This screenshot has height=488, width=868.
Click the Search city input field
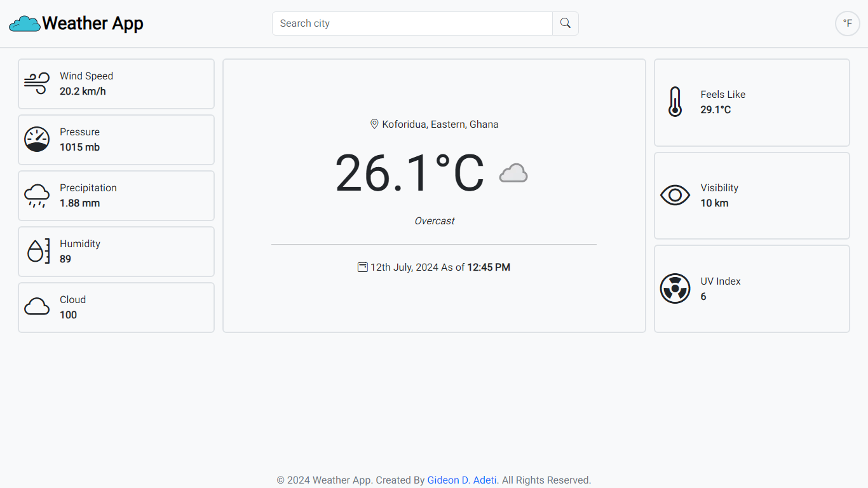(x=412, y=23)
